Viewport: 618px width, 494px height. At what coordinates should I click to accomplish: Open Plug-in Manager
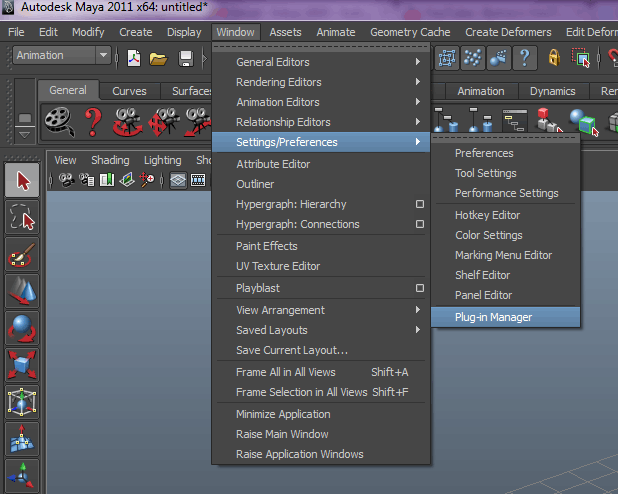[x=505, y=317]
